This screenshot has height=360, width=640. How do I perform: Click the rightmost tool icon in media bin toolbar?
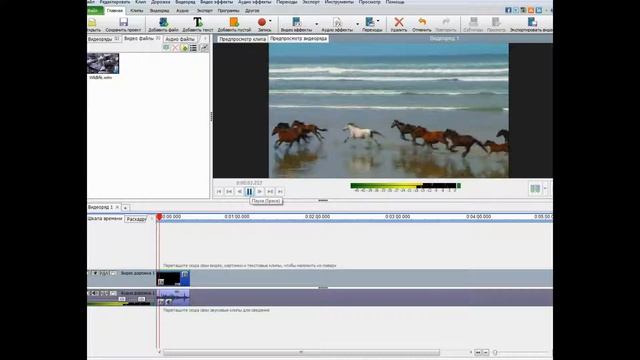[203, 48]
